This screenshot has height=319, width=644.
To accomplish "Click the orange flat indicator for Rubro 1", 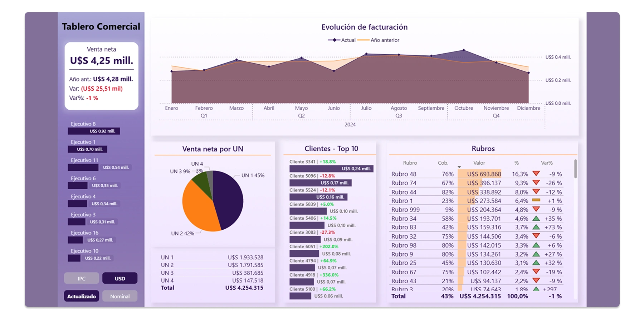I will pyautogui.click(x=536, y=200).
